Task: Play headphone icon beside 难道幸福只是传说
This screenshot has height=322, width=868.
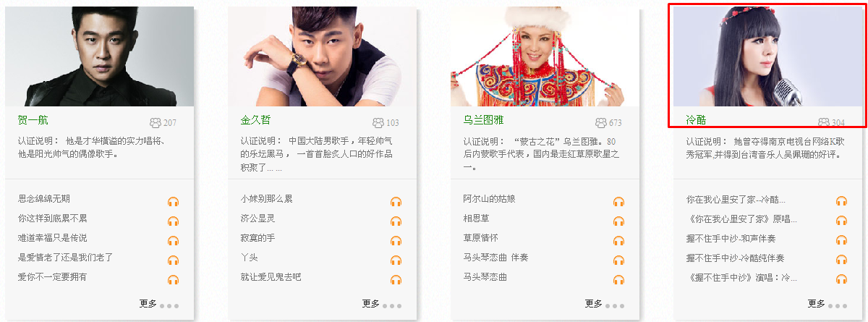Action: click(173, 241)
